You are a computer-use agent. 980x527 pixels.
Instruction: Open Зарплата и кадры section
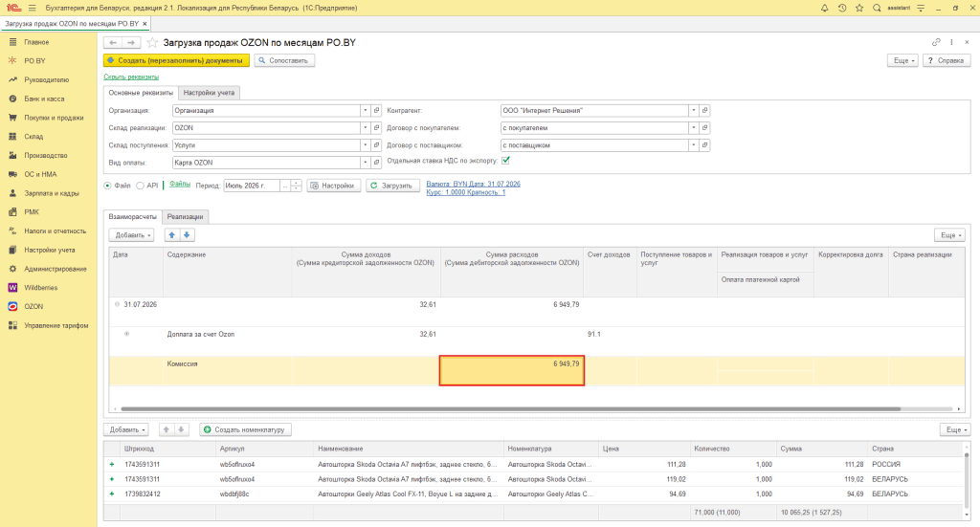52,193
